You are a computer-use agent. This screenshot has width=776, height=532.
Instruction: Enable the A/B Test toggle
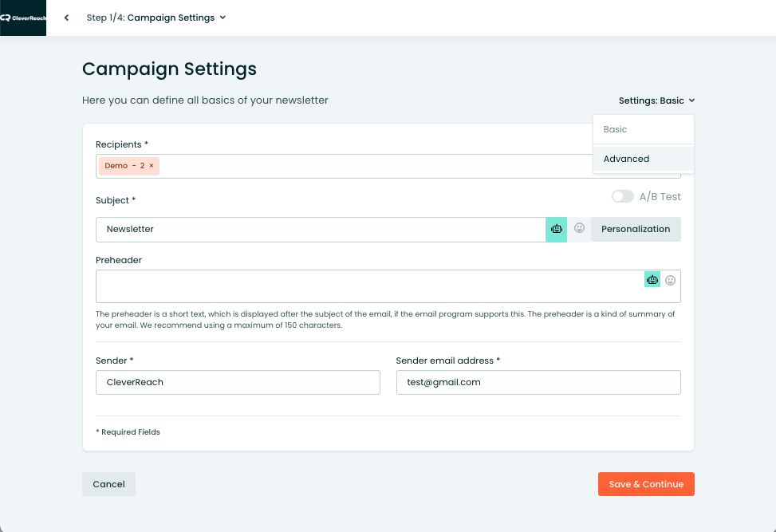pyautogui.click(x=623, y=196)
